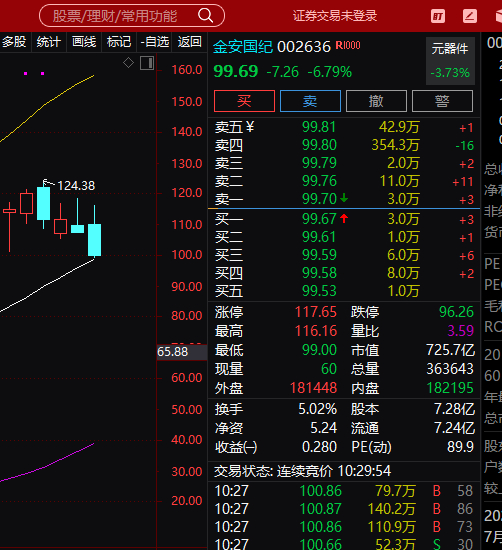Click the 返回 back button
Viewport: 502px width, 550px height.
coord(189,42)
